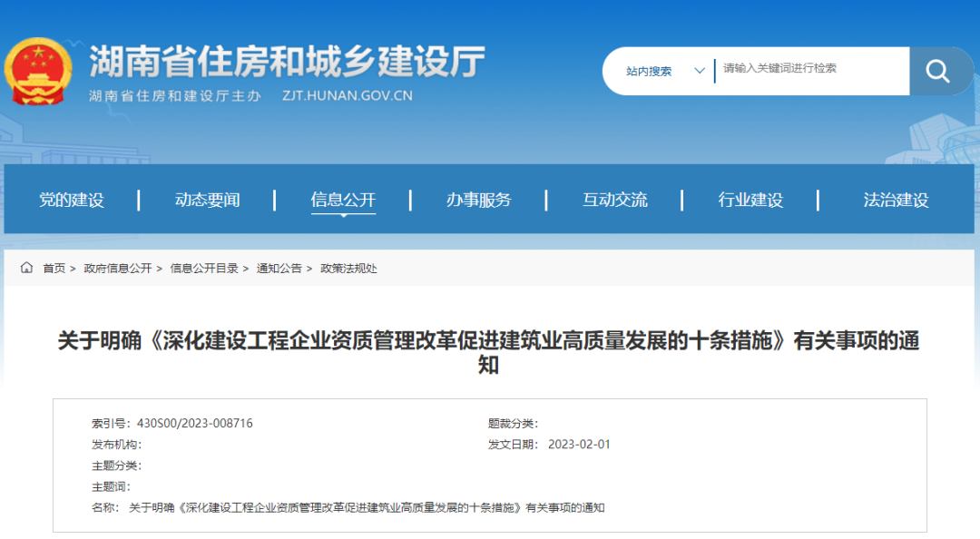
Task: Click the magnifier search icon
Action: 938,71
